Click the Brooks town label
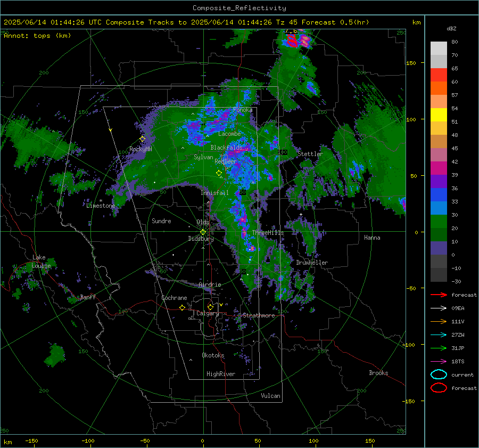479x448 pixels. (x=378, y=373)
